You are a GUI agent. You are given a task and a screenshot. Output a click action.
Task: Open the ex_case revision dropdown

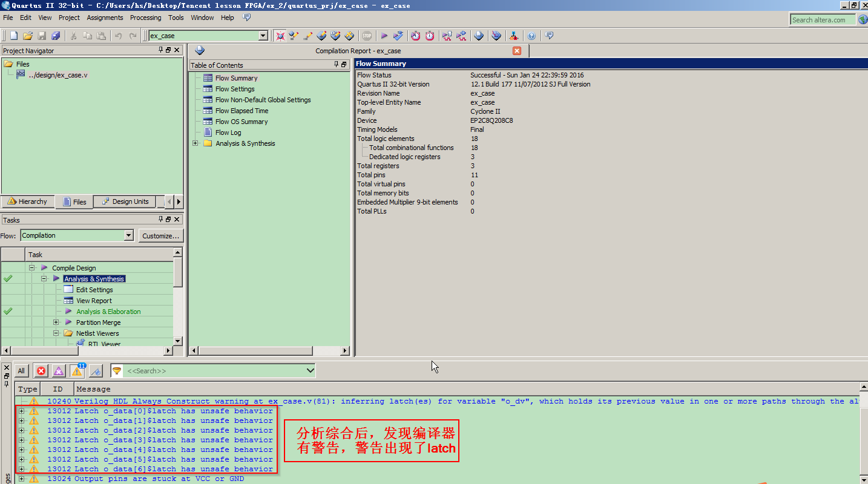[263, 36]
